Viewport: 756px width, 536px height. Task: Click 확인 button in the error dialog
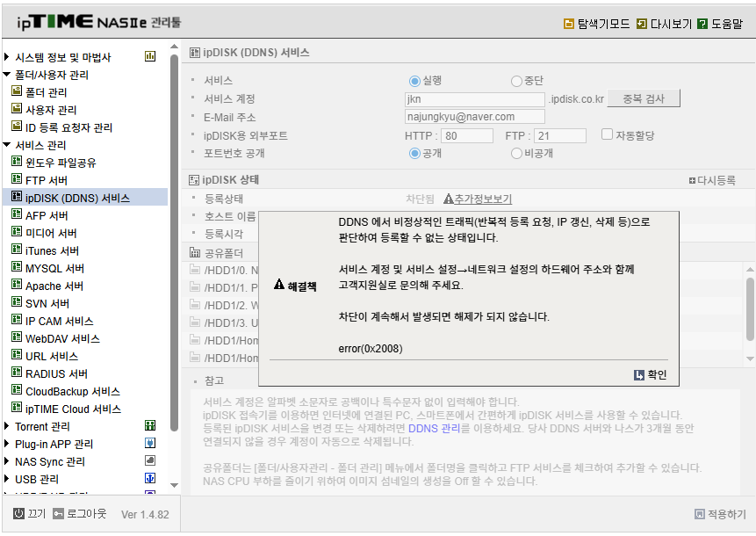click(650, 375)
